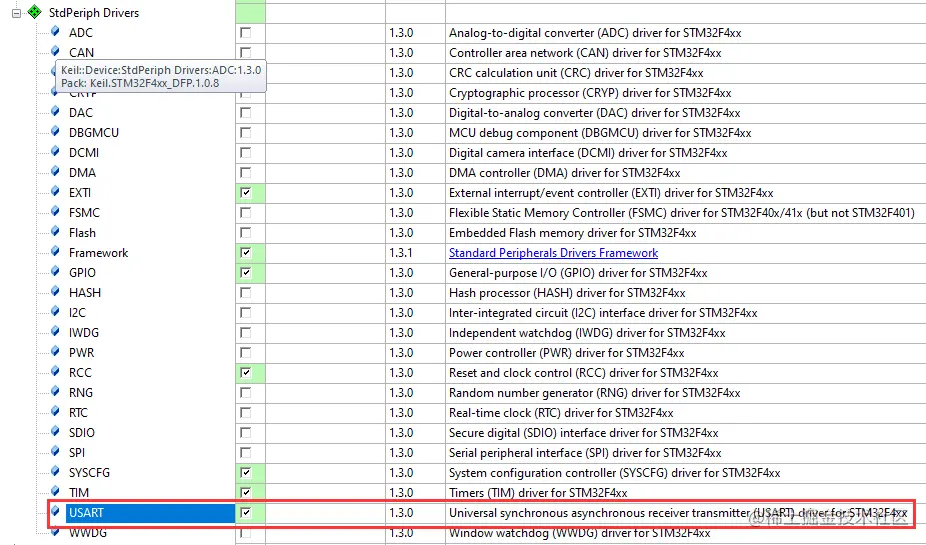Image resolution: width=926 pixels, height=545 pixels.
Task: Click the blue component icon beside DBGMCU
Action: pos(56,131)
